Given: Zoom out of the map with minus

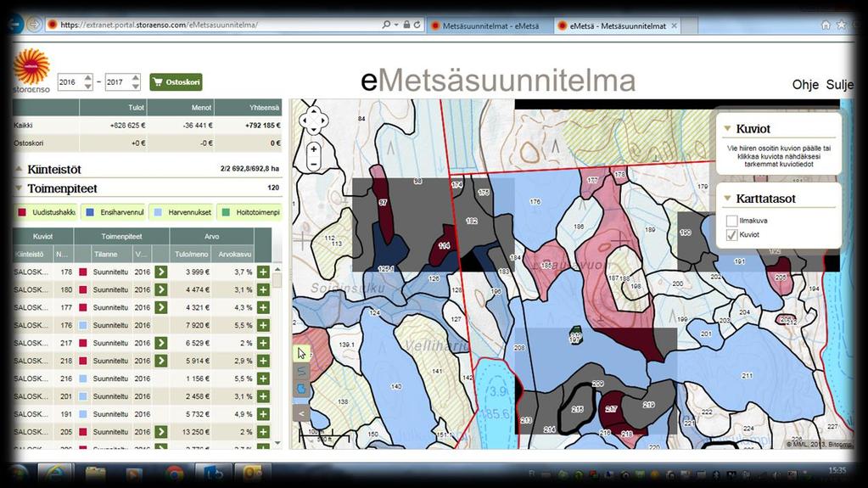Looking at the screenshot, I should click(x=314, y=164).
